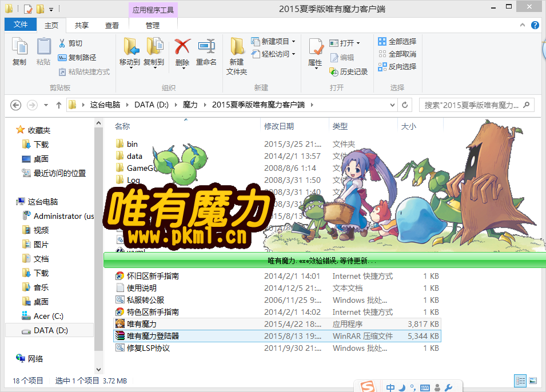Click the green update progress bar
This screenshot has width=546, height=392.
point(325,261)
